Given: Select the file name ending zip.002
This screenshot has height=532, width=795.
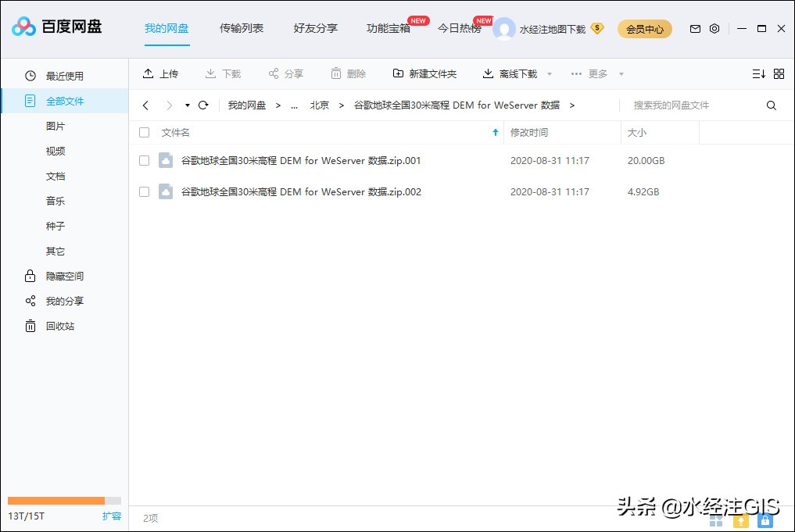Looking at the screenshot, I should 301,192.
